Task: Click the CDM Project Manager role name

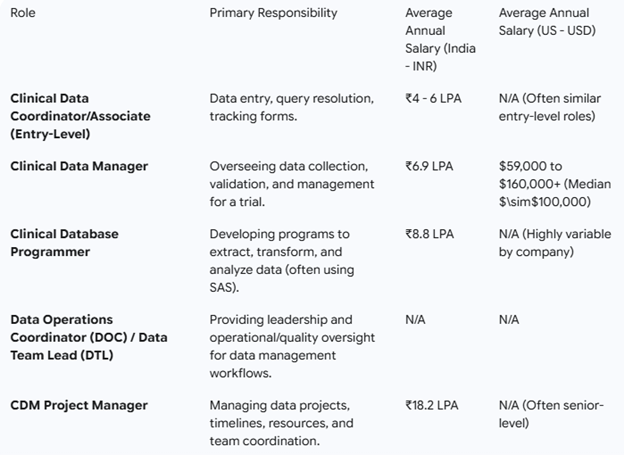Action: pyautogui.click(x=79, y=405)
